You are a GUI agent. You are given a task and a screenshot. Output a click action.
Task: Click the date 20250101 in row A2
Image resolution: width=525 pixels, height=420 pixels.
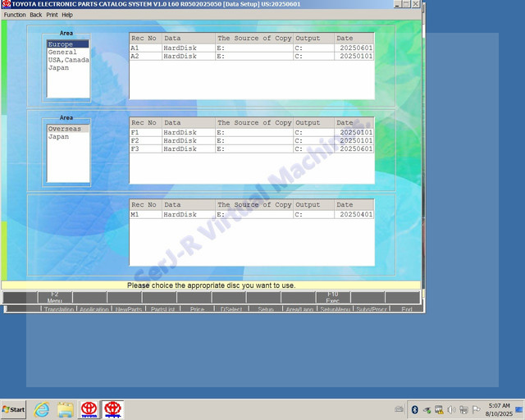356,56
